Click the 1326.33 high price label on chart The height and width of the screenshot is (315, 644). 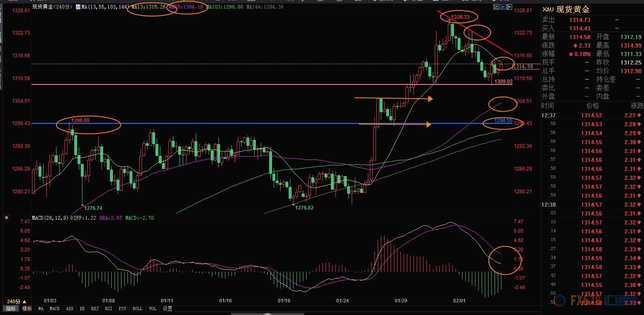click(x=460, y=17)
